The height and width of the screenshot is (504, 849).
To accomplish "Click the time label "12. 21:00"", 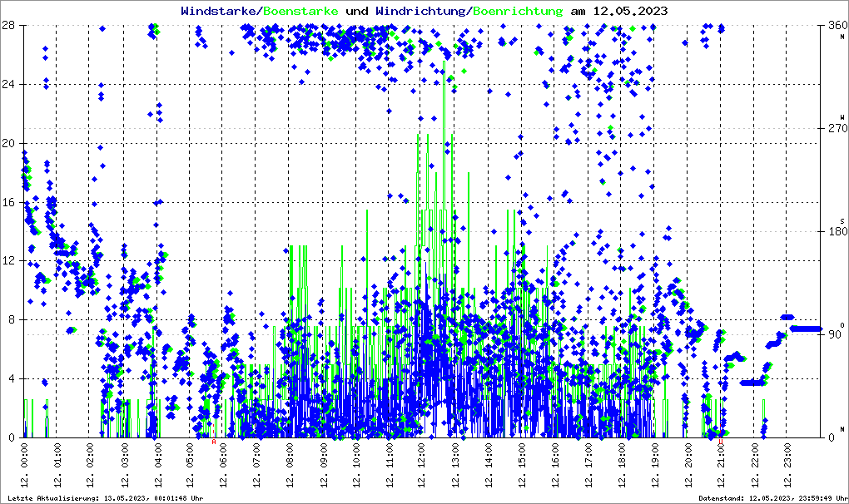I will pos(721,465).
